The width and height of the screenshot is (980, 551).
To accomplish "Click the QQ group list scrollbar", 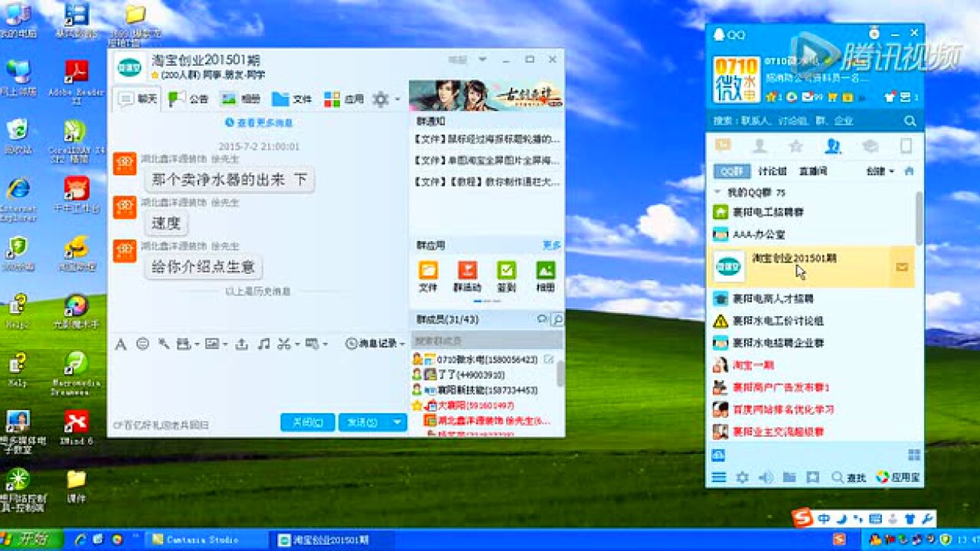I will (x=920, y=217).
